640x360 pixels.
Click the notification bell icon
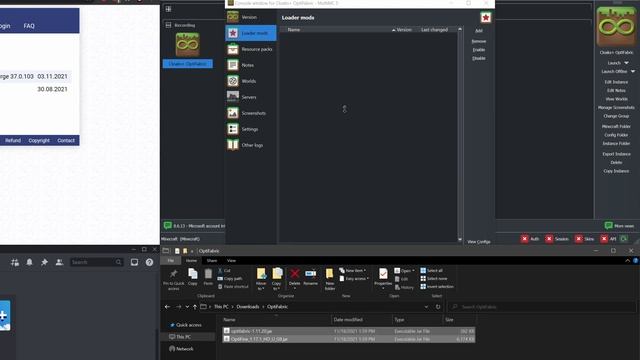point(29,262)
